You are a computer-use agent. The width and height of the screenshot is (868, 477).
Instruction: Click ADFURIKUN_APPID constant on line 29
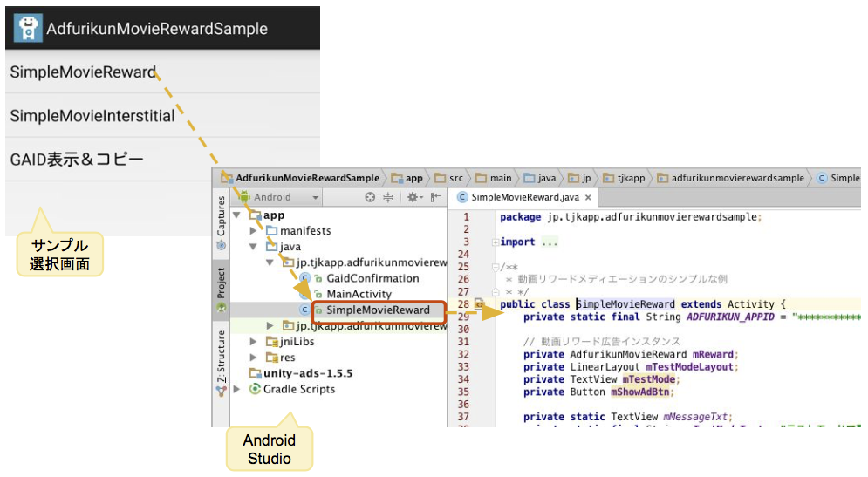coord(730,317)
